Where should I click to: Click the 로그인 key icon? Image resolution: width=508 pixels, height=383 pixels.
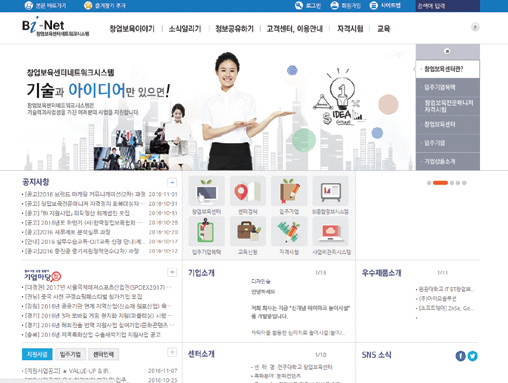click(299, 6)
